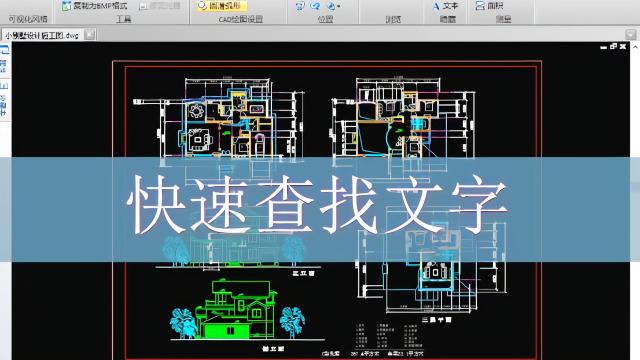Click vertical scrollbar up arrow
640x360 pixels.
tap(635, 47)
